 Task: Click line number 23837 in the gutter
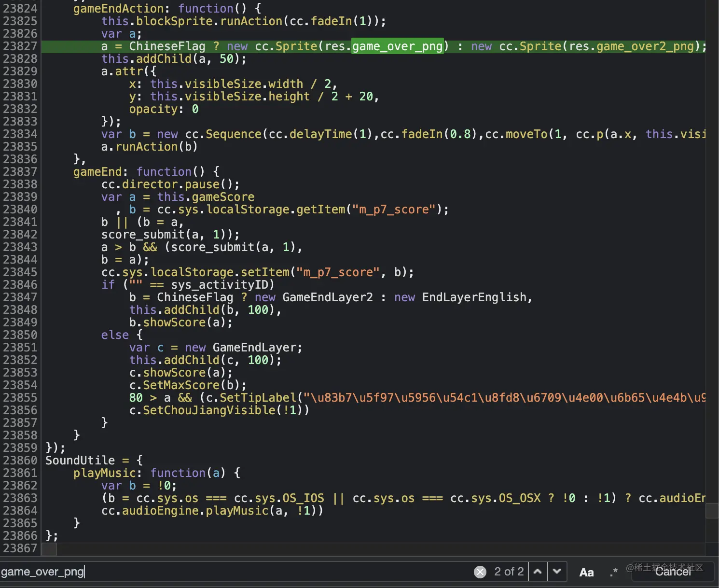point(20,172)
